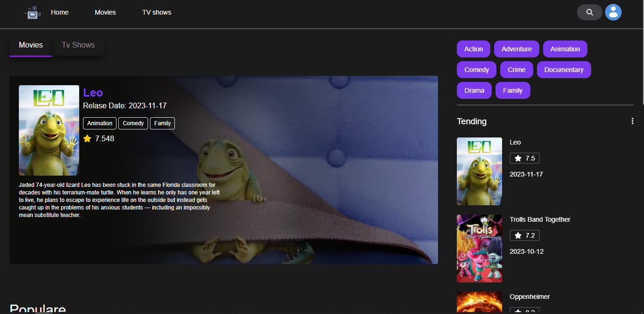Open the purple Leo title link in banner

[93, 93]
